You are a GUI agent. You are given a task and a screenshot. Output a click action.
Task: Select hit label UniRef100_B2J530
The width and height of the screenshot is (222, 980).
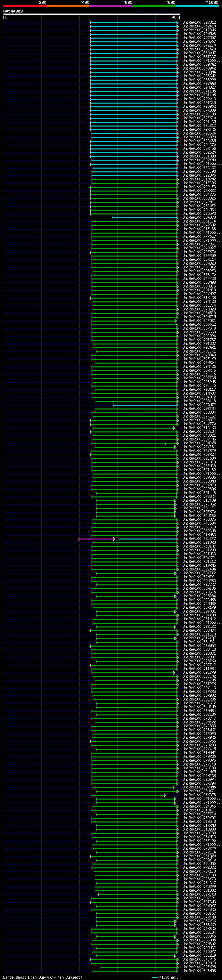coord(199,459)
